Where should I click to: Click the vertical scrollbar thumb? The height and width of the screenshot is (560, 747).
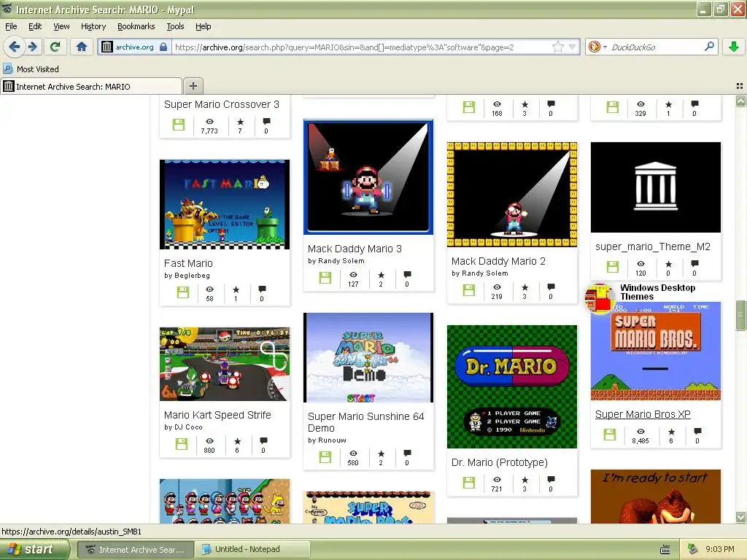[740, 315]
